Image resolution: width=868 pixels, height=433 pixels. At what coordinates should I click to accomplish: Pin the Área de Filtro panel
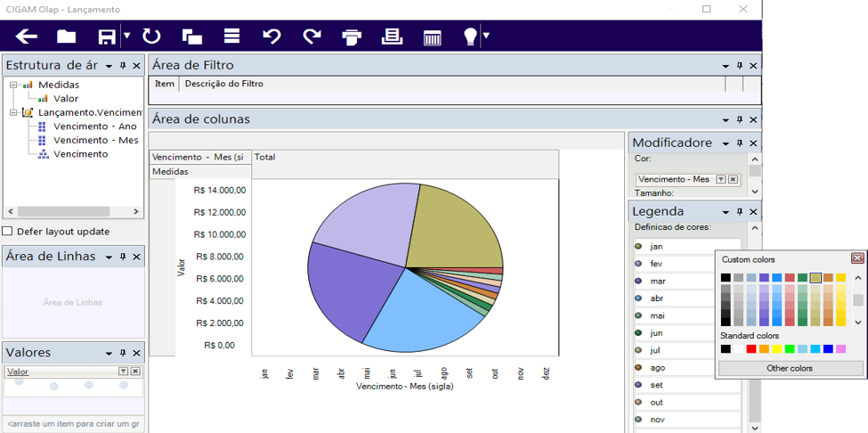(740, 66)
